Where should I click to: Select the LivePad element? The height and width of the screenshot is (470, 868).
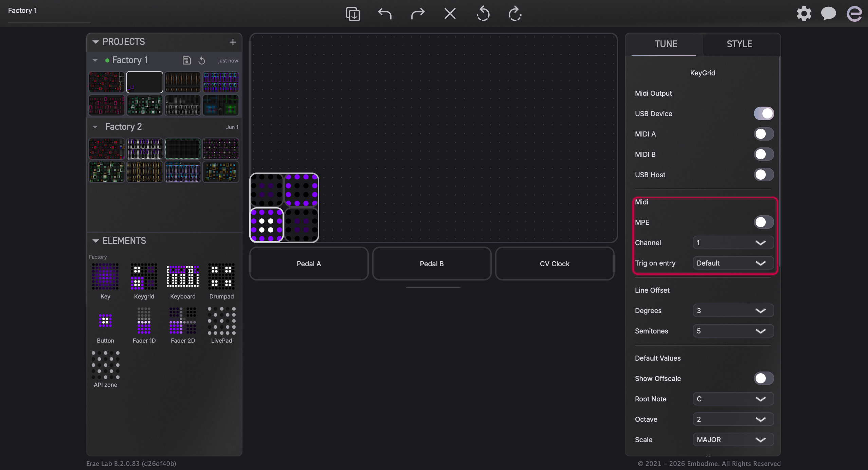pos(221,325)
